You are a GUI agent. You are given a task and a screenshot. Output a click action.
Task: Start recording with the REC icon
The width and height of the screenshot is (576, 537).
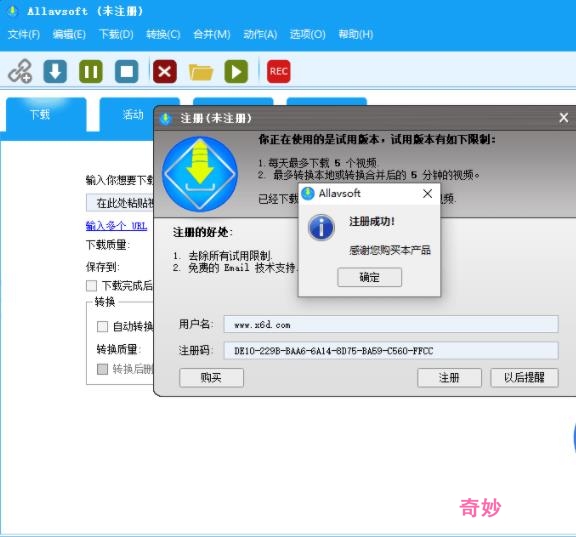point(278,71)
